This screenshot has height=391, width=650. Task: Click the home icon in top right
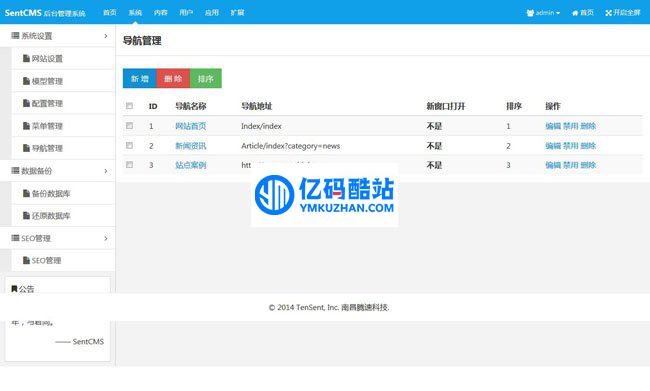click(x=575, y=13)
